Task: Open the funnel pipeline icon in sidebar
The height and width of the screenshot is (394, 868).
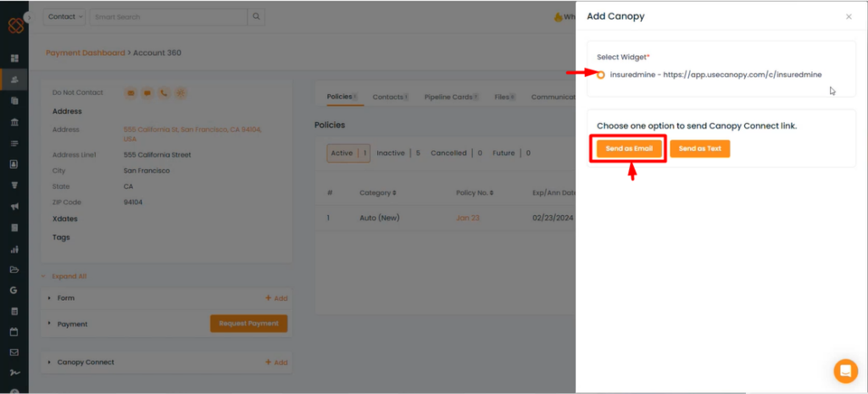Action: click(x=15, y=186)
